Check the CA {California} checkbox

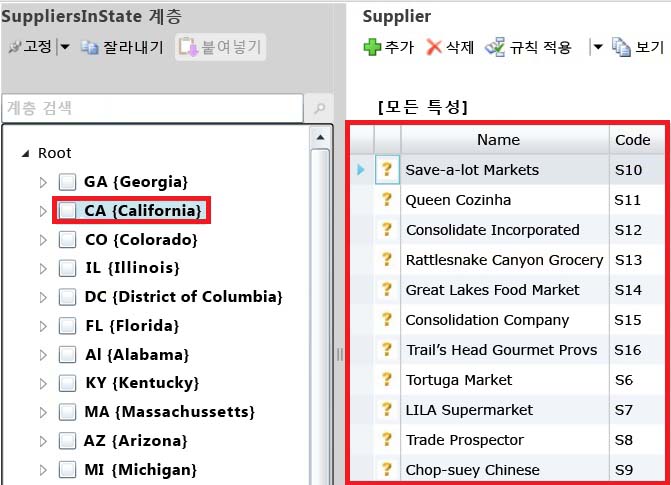67,211
